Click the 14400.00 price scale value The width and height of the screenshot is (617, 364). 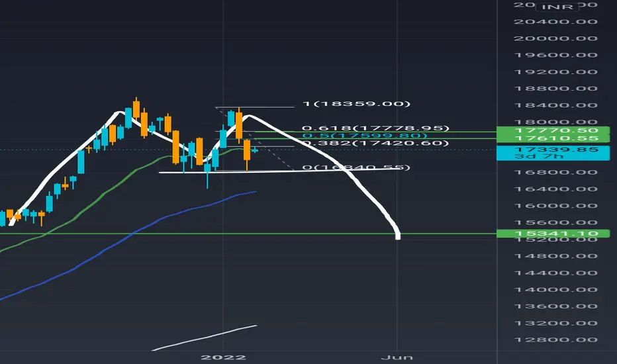(555, 273)
